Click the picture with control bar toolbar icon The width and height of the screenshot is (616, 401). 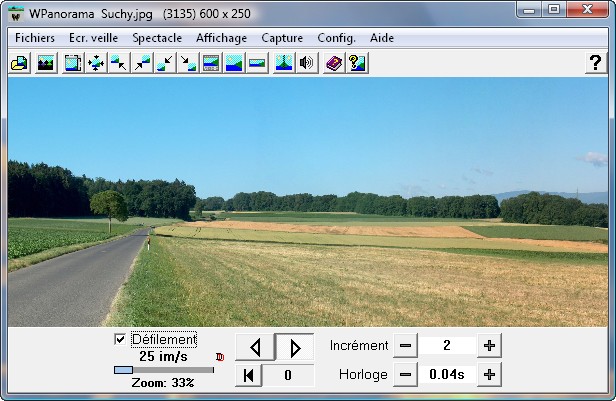(211, 63)
